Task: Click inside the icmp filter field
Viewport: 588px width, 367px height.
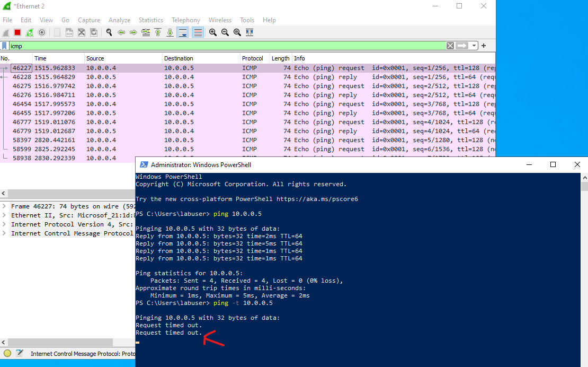Action: [x=227, y=46]
